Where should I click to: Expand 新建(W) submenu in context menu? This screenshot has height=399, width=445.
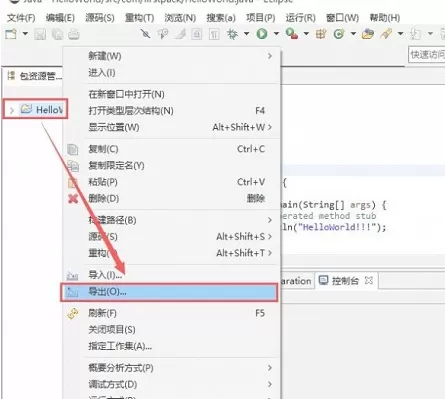[x=270, y=56]
